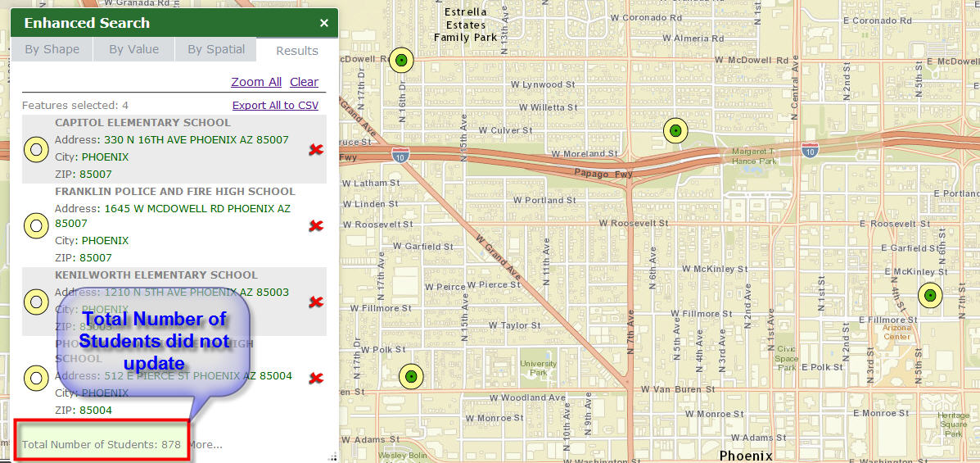Click the More... link at panel bottom
The image size is (980, 463).
point(205,445)
